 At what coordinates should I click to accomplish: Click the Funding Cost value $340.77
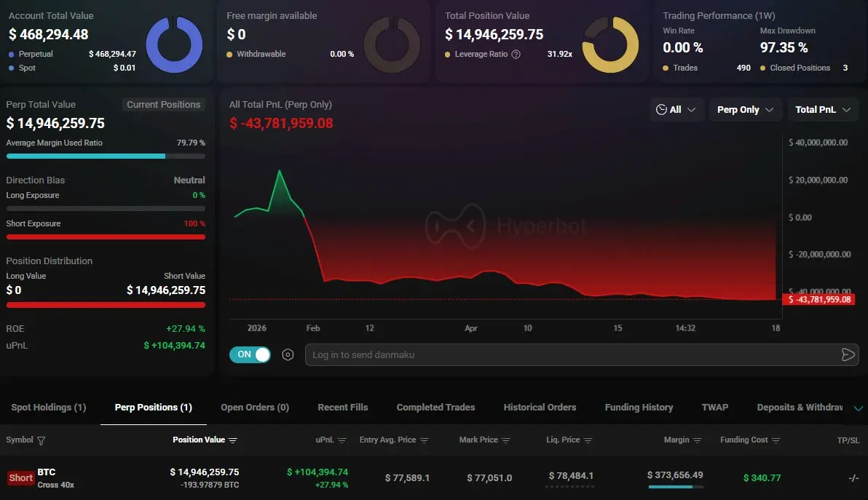pyautogui.click(x=762, y=477)
